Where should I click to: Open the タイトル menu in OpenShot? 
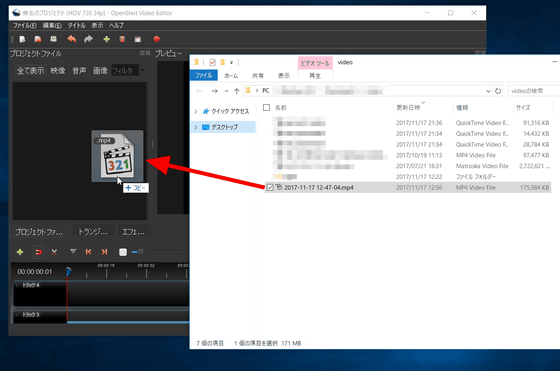pos(77,25)
